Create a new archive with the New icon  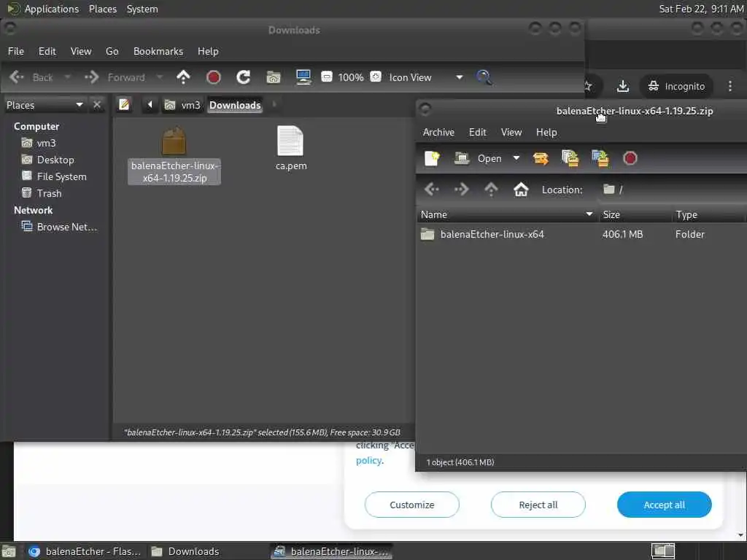432,158
